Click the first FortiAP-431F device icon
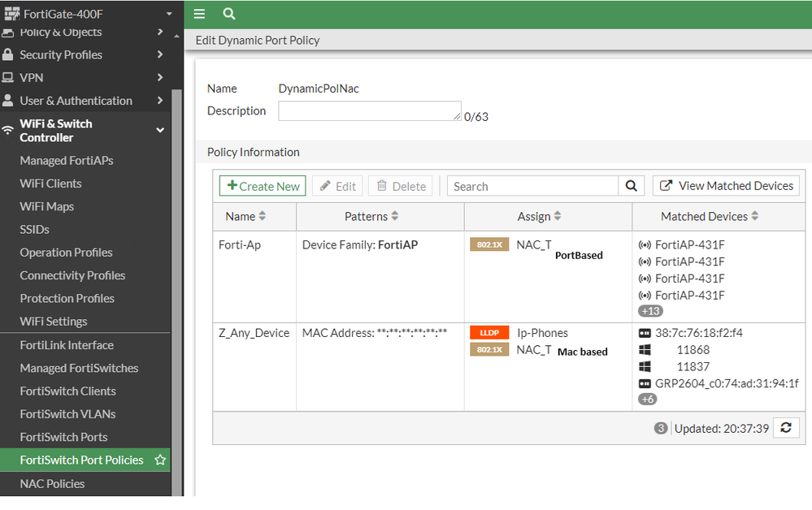 click(x=645, y=244)
